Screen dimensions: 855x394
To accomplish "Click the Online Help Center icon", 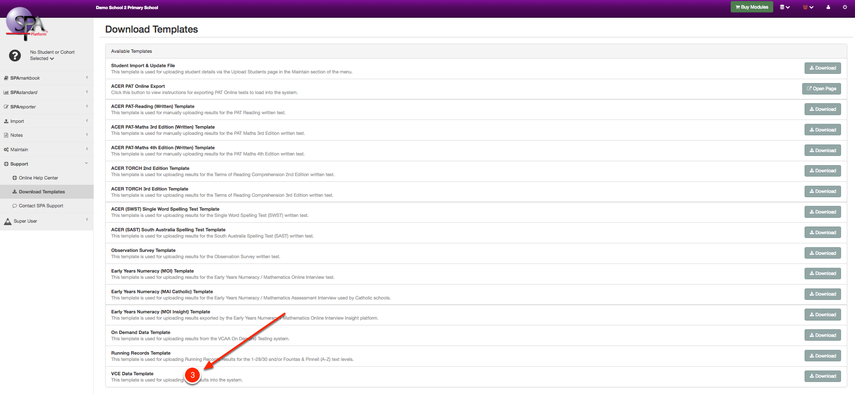I will pyautogui.click(x=15, y=178).
